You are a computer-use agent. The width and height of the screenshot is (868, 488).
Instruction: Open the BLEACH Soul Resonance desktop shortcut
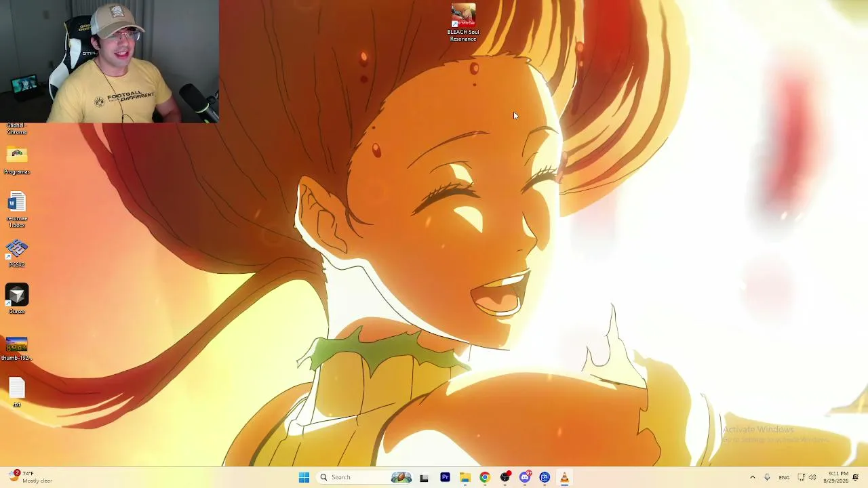[463, 22]
